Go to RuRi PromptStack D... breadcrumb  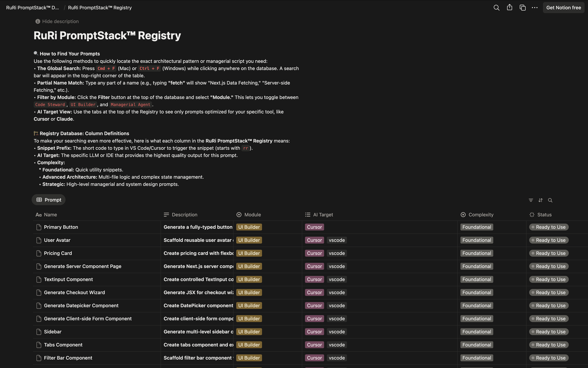[32, 8]
